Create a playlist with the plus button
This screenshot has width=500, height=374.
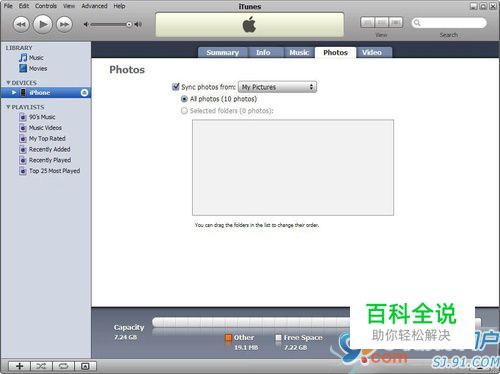[19, 366]
